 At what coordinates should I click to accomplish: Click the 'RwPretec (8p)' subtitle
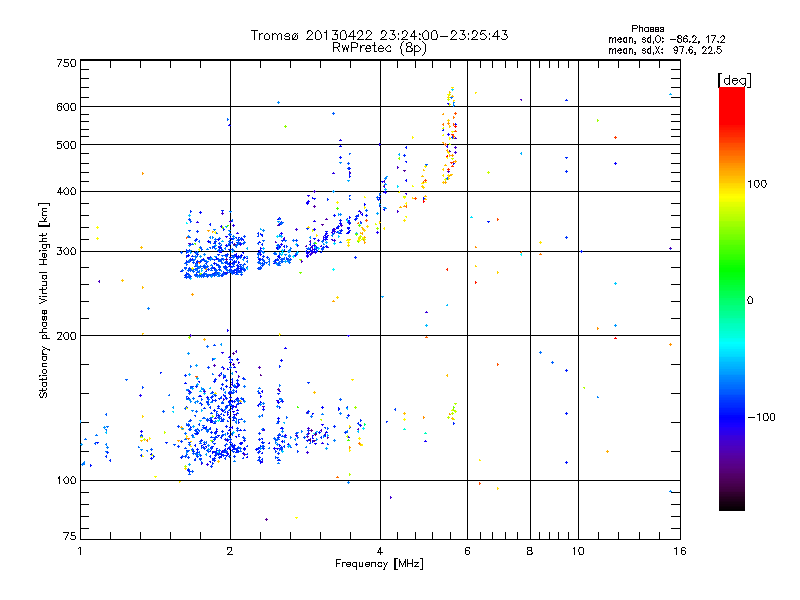(x=380, y=48)
